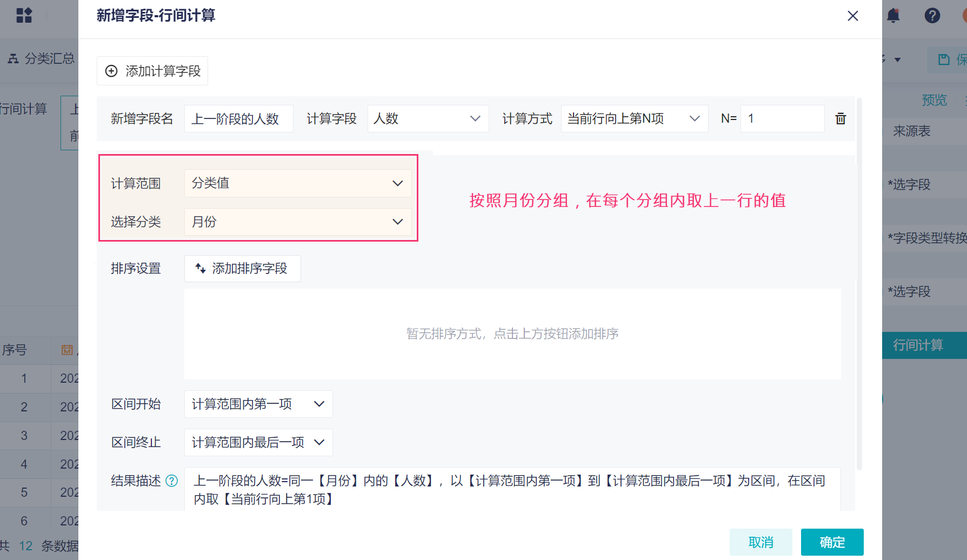Open the help question mark icon
The width and height of the screenshot is (967, 560).
(x=932, y=16)
